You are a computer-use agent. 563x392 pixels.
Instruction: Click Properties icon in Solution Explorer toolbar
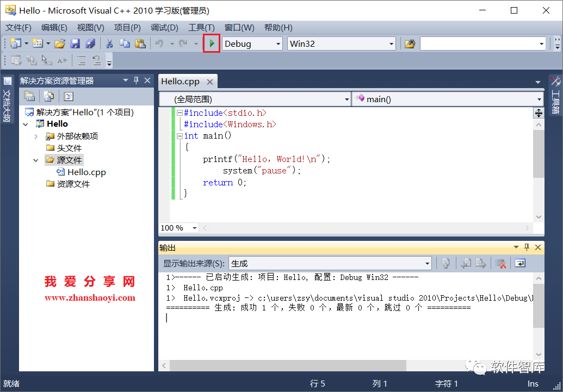29,96
